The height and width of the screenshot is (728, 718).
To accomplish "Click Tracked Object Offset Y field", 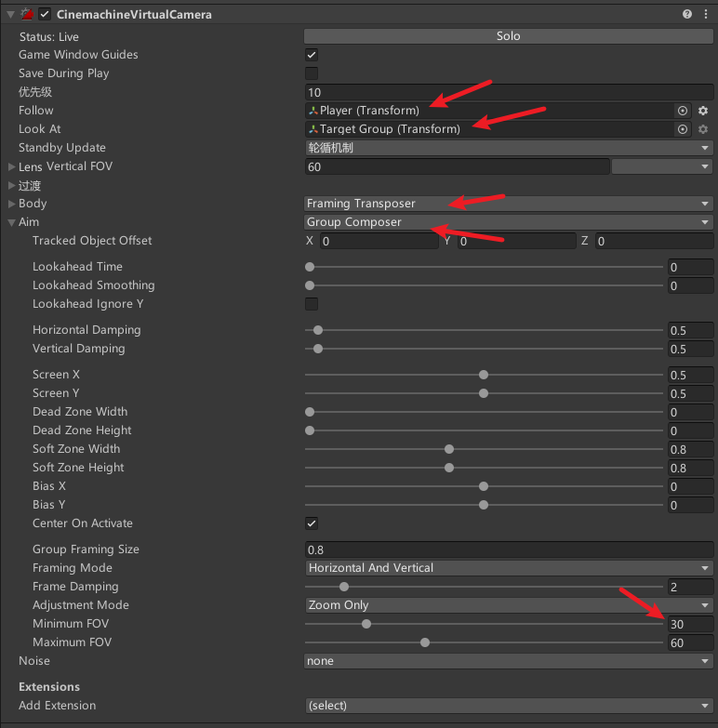I will click(x=516, y=241).
